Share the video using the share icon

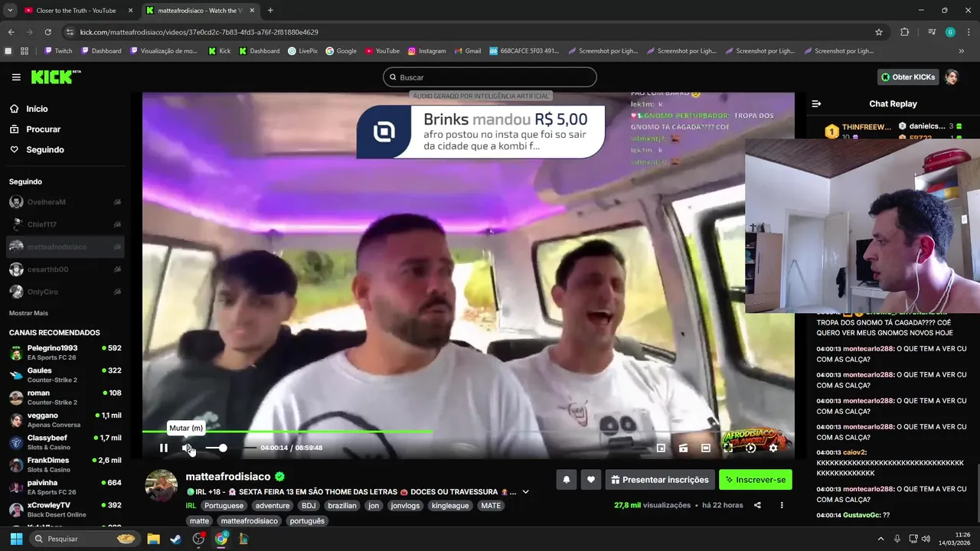tap(757, 505)
